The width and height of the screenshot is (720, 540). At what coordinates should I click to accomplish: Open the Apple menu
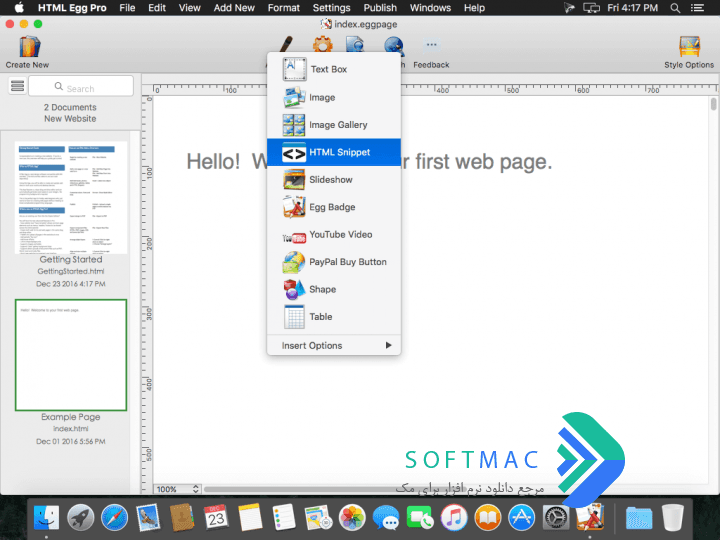click(19, 7)
